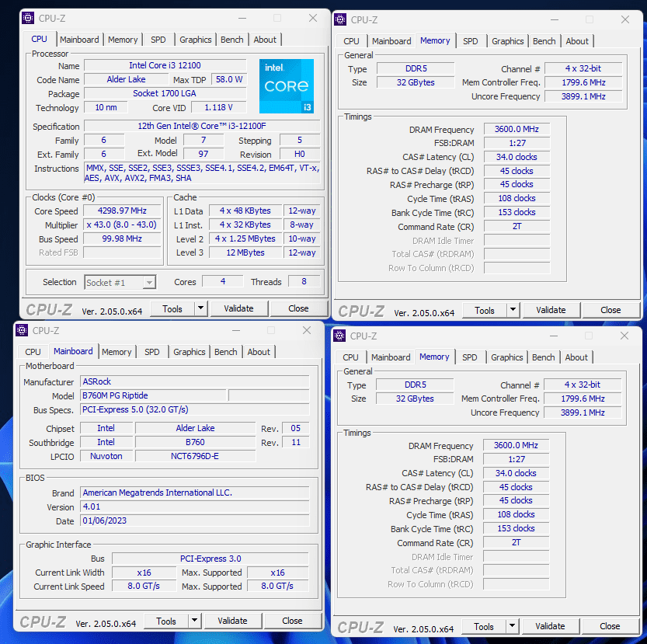Expand the Tools arrow in the lower Memory window
Screen dimensions: 647x644
click(512, 626)
